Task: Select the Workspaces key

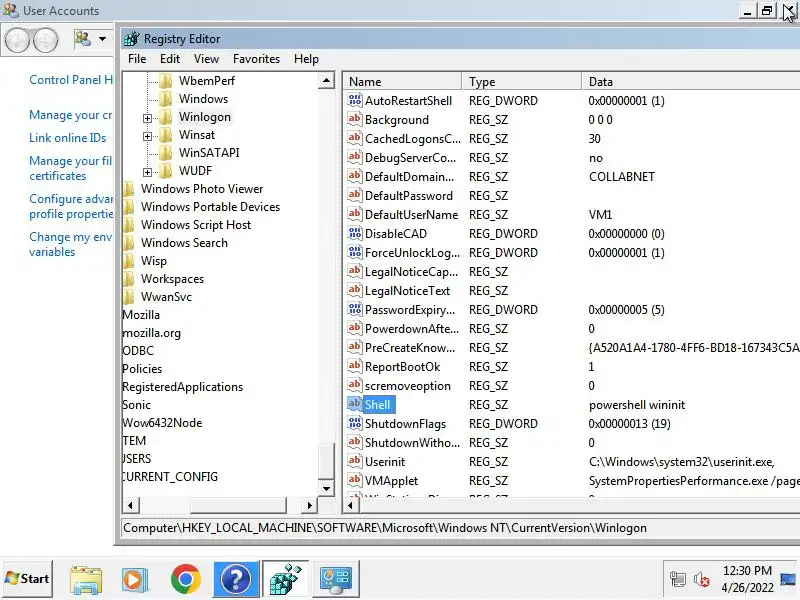Action: (172, 279)
